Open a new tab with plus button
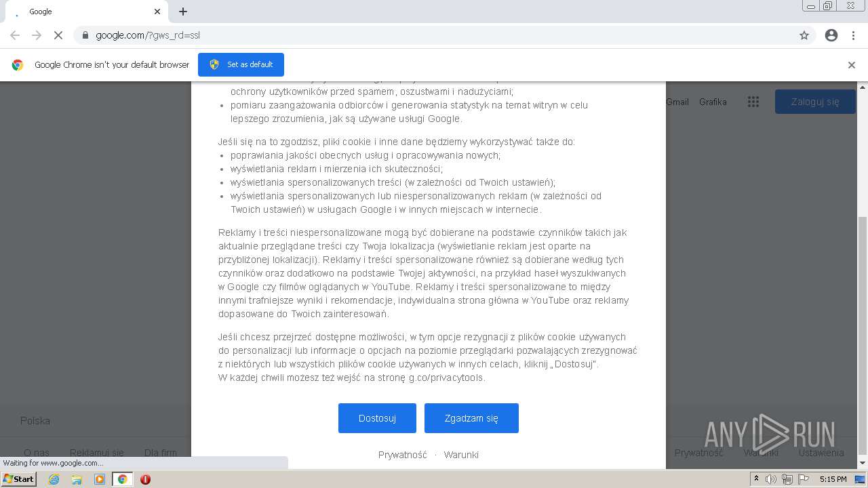This screenshot has width=868, height=488. point(183,12)
